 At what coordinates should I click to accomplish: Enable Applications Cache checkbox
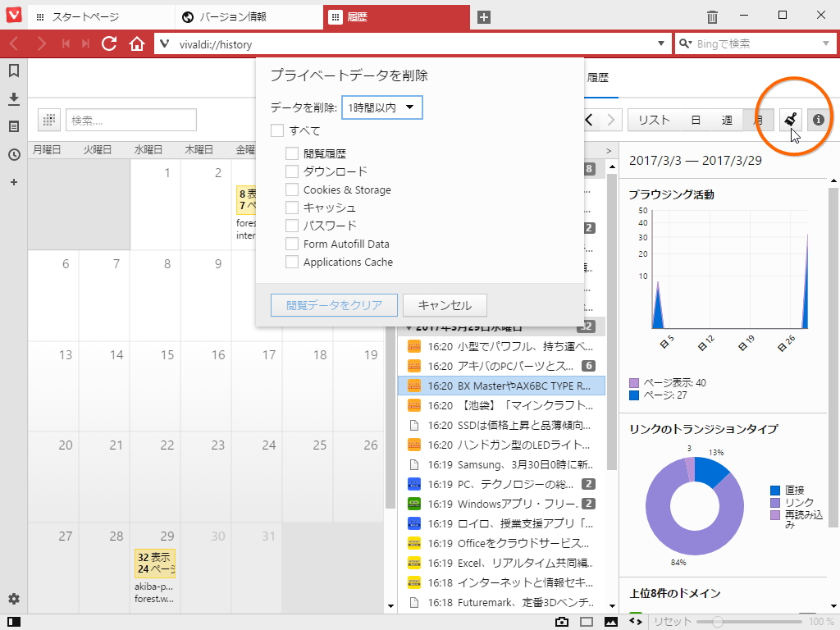point(292,262)
